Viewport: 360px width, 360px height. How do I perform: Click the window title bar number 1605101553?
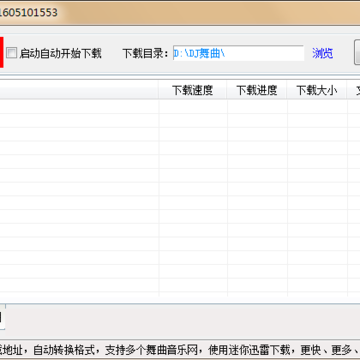coord(29,13)
